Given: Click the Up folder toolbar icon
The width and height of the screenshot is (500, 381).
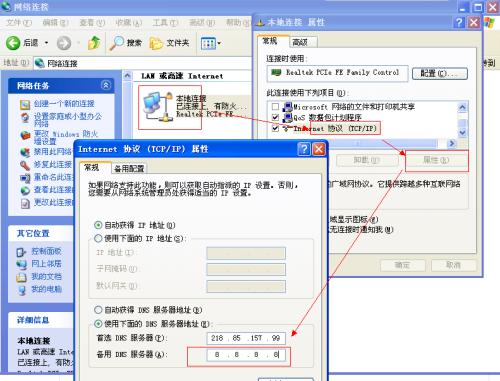Looking at the screenshot, I should pyautogui.click(x=94, y=43).
